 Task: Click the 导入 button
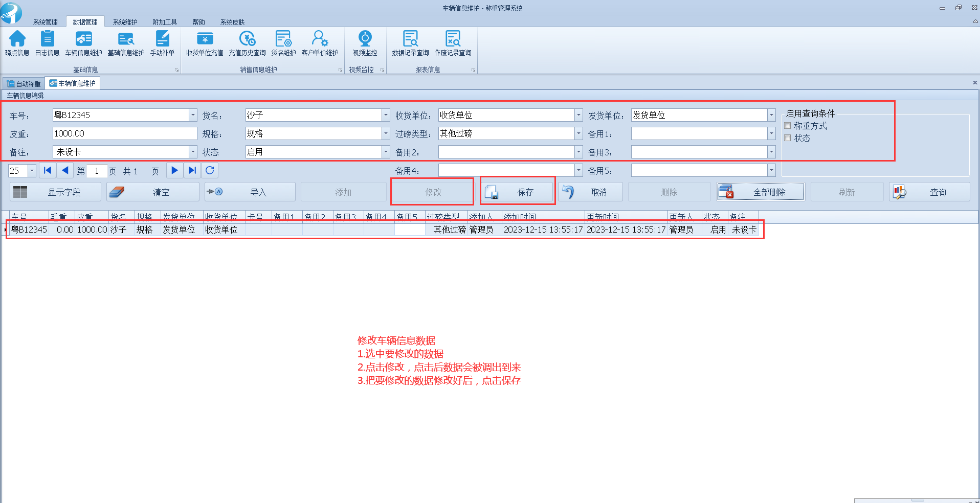point(250,192)
